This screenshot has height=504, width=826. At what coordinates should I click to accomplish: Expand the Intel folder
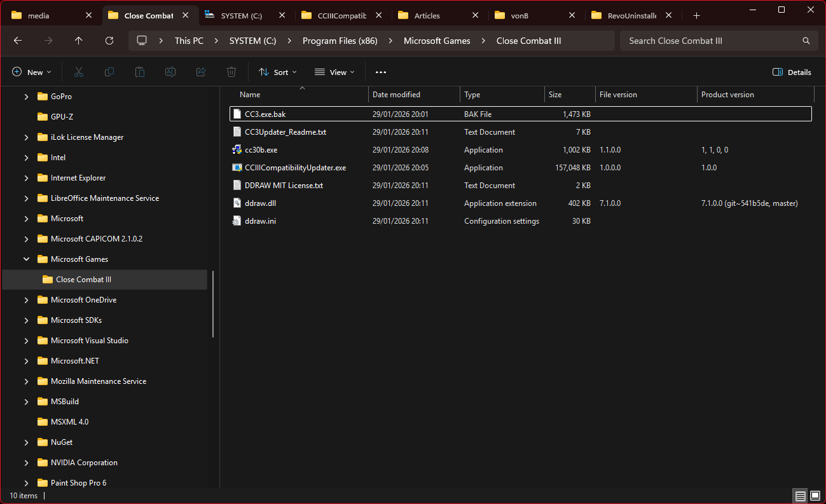point(26,158)
